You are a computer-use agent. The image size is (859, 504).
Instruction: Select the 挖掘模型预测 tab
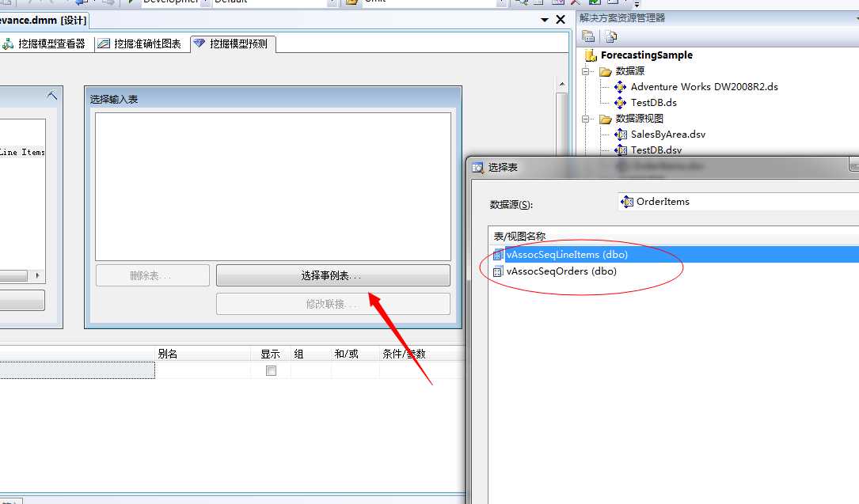pos(233,44)
